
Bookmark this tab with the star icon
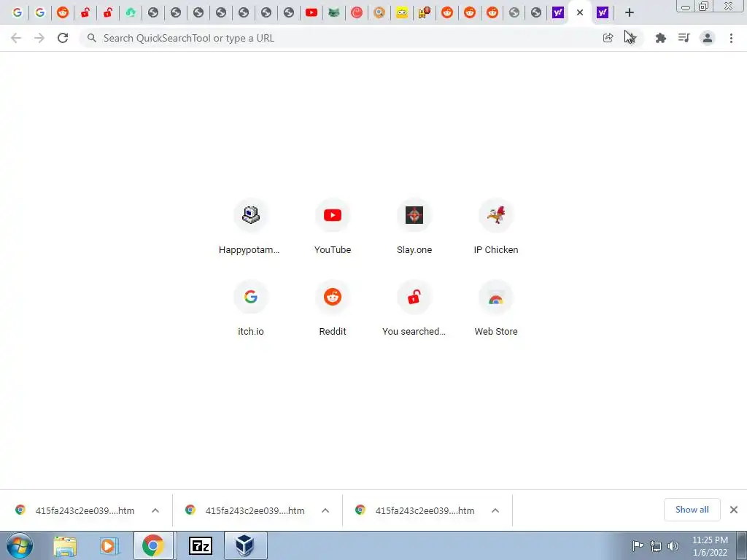pyautogui.click(x=631, y=38)
